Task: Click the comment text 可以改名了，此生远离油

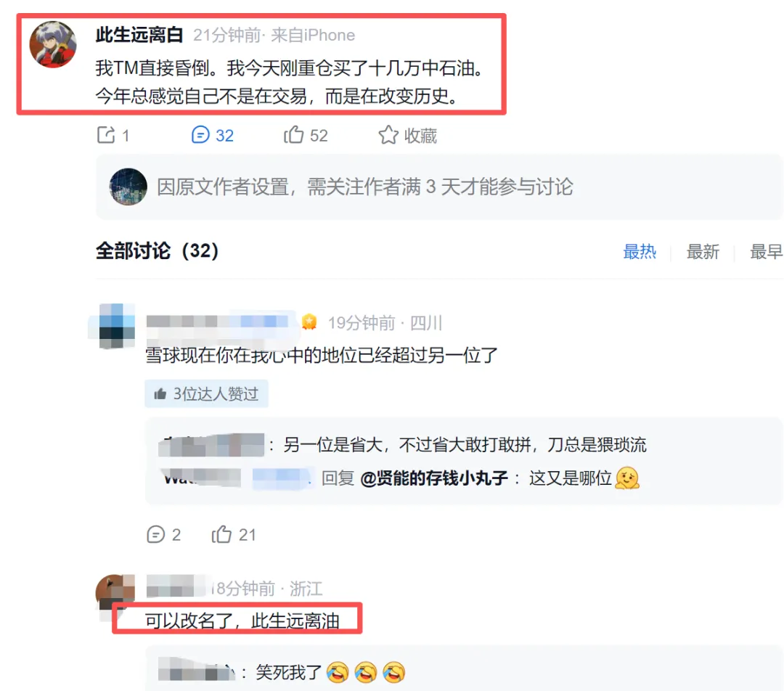Action: tap(242, 621)
